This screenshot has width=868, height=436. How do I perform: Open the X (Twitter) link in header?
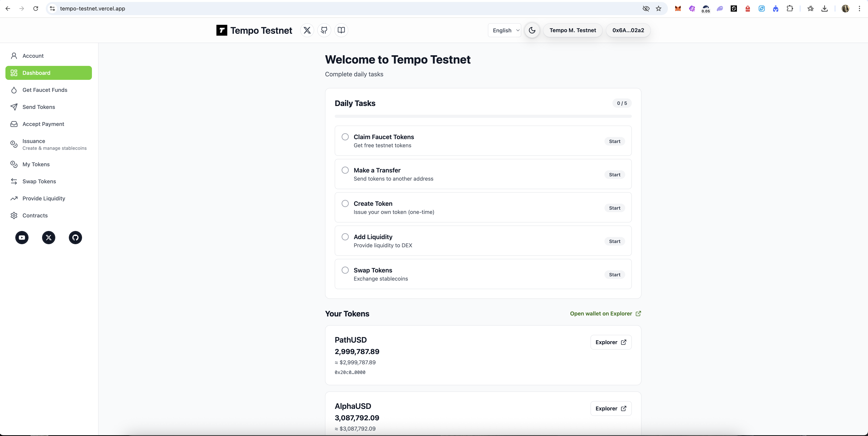click(307, 30)
